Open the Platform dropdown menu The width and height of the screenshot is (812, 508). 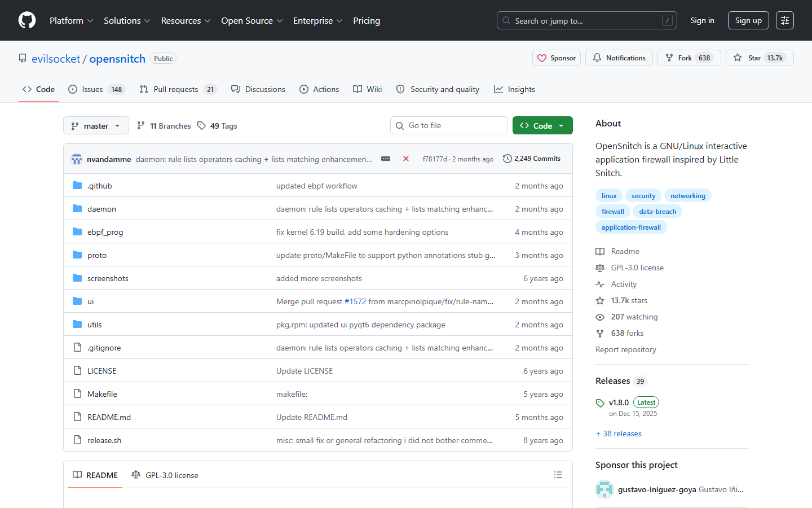pos(72,20)
